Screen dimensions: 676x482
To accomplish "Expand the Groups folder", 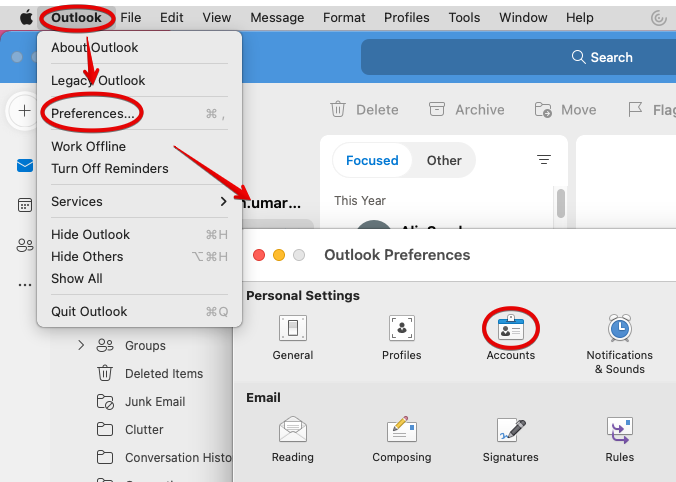I will pos(81,346).
